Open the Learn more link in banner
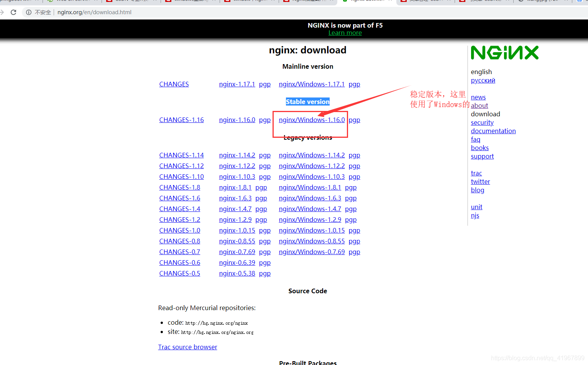 [345, 33]
